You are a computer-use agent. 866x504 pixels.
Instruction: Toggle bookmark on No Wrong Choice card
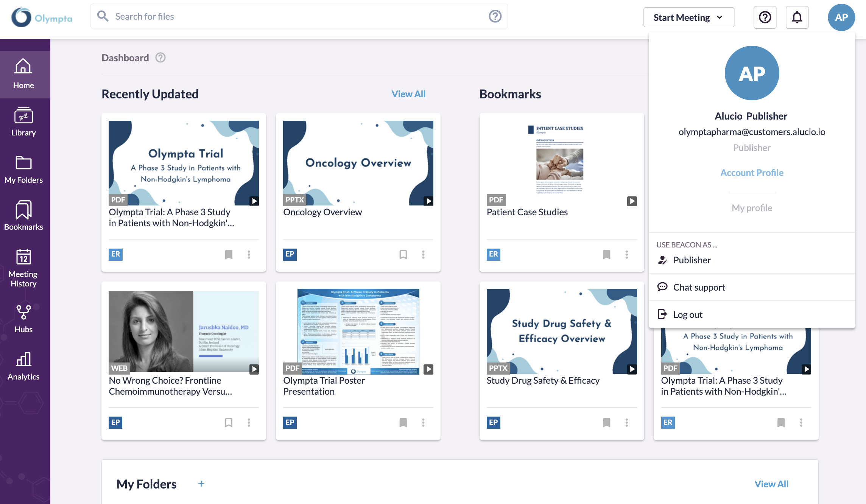tap(229, 422)
